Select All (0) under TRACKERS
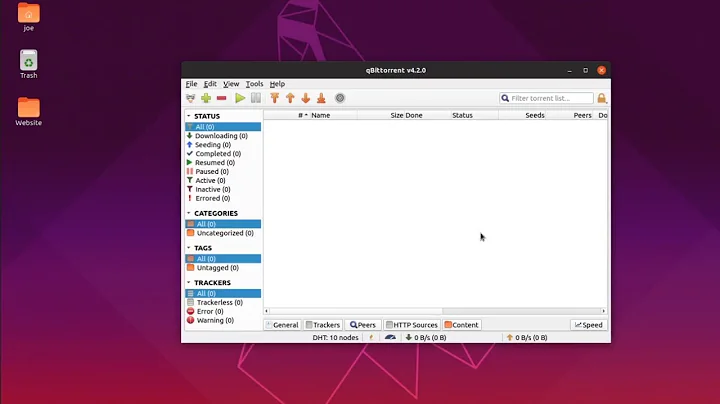This screenshot has height=404, width=720. click(223, 293)
